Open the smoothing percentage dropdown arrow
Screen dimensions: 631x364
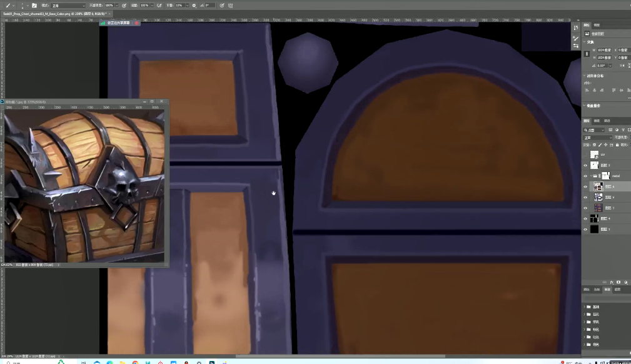point(187,6)
